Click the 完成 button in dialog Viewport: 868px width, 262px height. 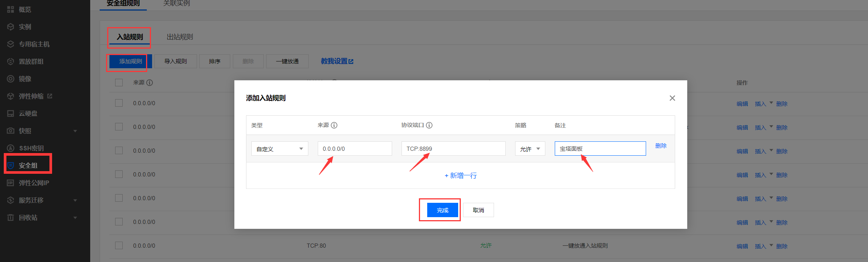443,210
